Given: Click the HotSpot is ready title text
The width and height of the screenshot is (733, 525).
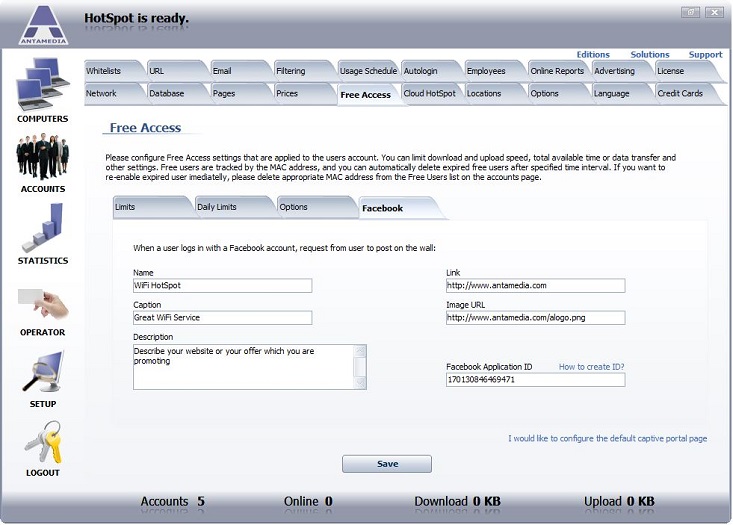Looking at the screenshot, I should click(136, 18).
